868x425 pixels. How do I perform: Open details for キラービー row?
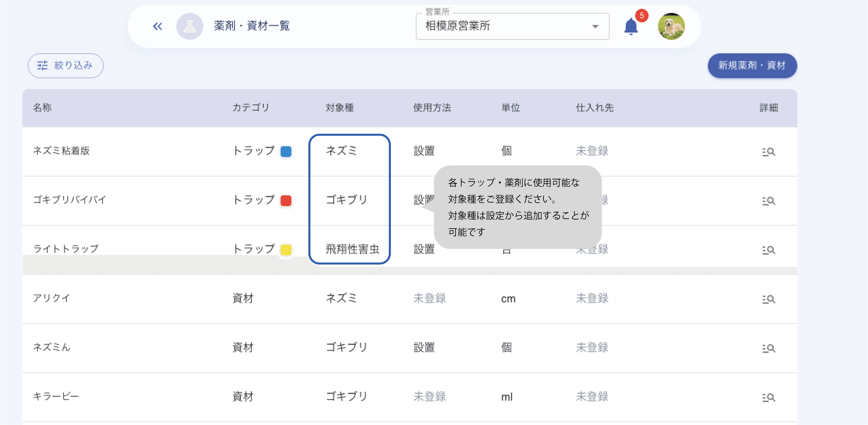coord(769,397)
